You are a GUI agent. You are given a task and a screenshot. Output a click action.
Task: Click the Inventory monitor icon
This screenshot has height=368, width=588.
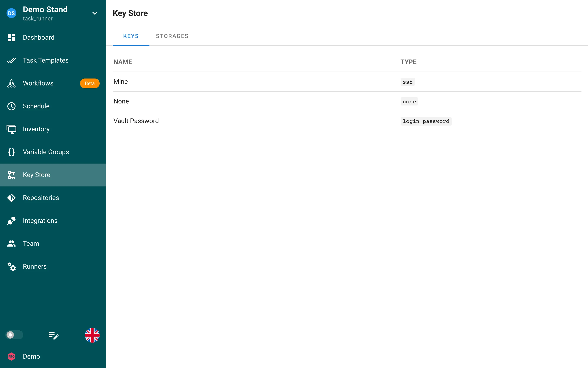(11, 129)
